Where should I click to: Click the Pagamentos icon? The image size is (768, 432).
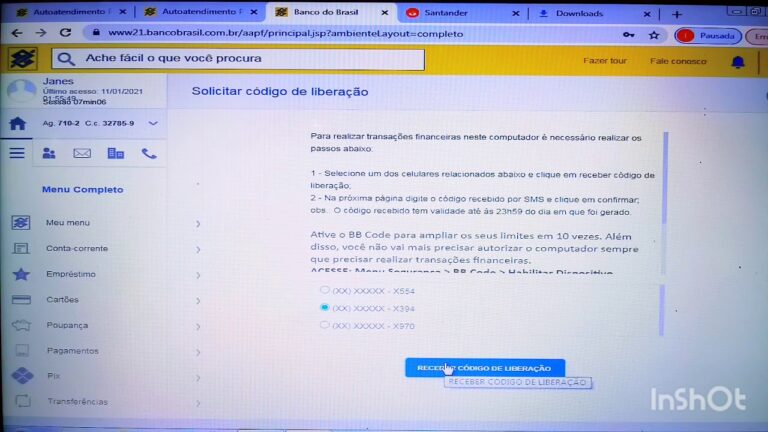[22, 351]
